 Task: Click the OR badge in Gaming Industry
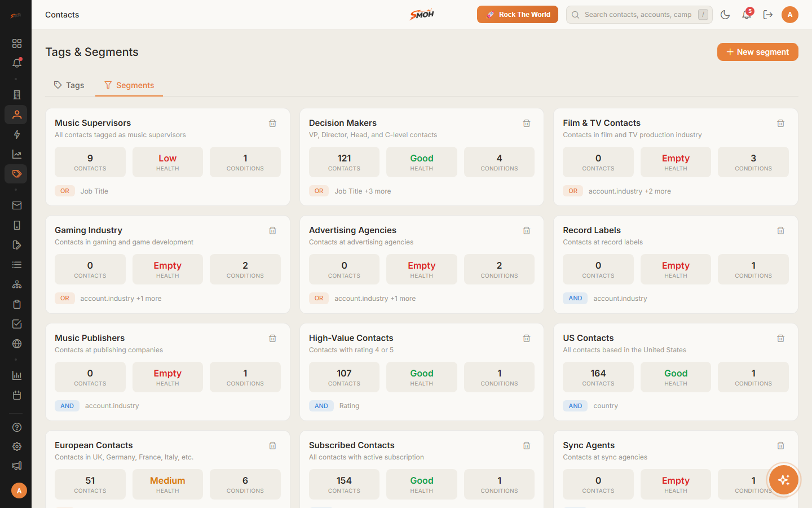click(x=65, y=298)
